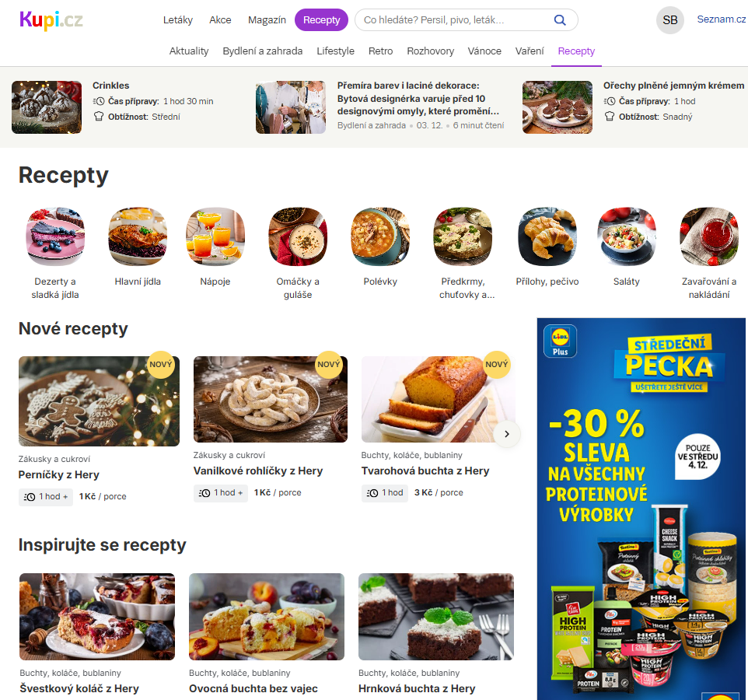Select the Přílohy, pečivo category icon
This screenshot has width=748, height=700.
click(547, 236)
